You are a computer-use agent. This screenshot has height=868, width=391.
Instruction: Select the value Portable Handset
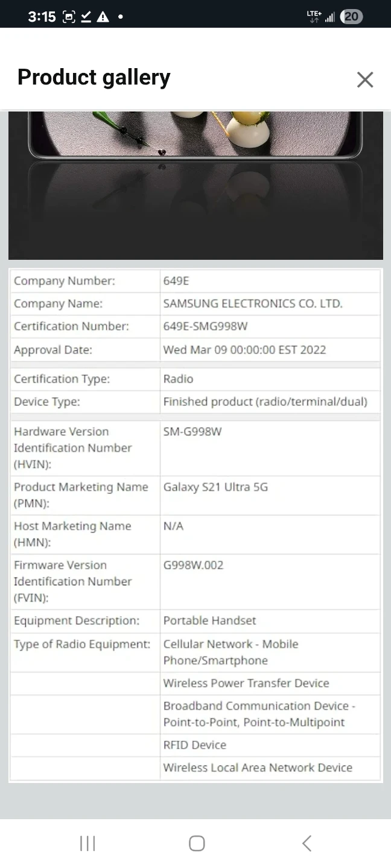[x=209, y=621]
